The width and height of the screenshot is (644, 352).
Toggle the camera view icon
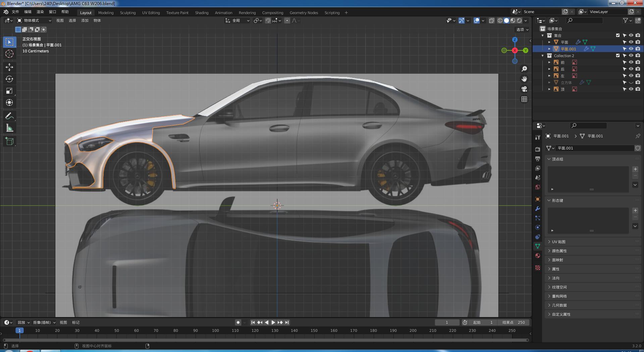pyautogui.click(x=524, y=89)
